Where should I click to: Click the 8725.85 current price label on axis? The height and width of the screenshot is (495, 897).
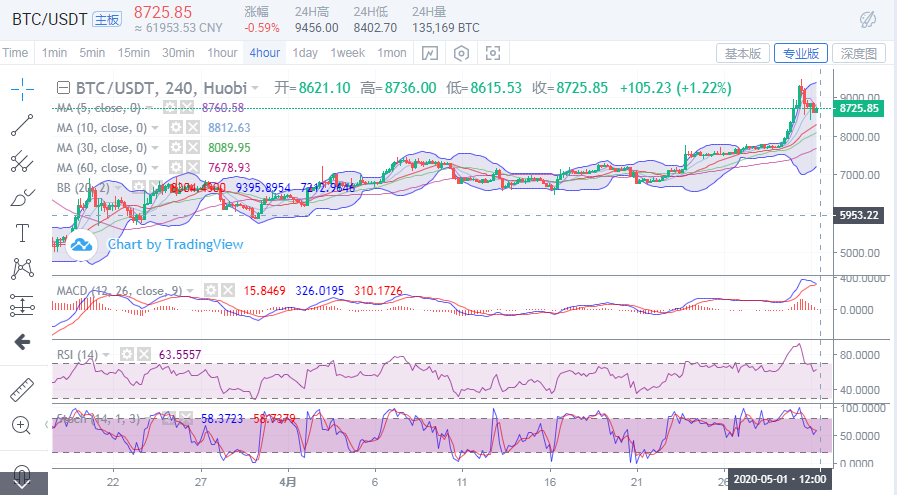point(859,108)
